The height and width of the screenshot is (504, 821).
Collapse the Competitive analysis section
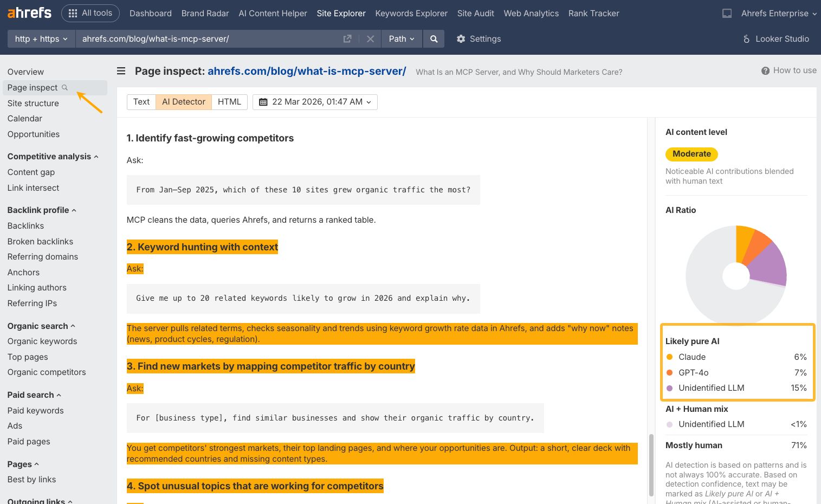point(96,157)
